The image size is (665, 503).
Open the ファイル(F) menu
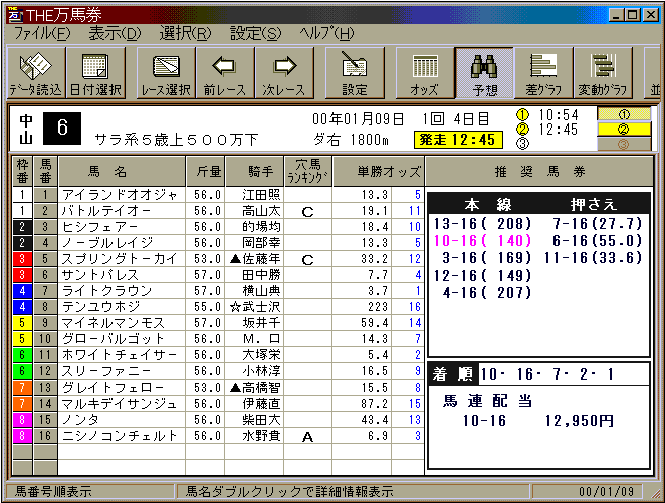pyautogui.click(x=41, y=33)
